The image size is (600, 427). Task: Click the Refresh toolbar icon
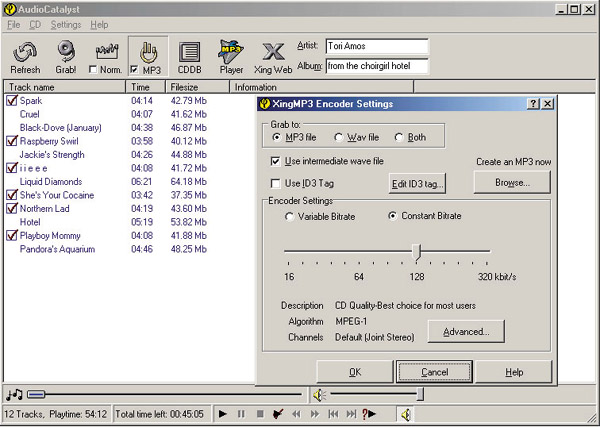click(x=25, y=52)
